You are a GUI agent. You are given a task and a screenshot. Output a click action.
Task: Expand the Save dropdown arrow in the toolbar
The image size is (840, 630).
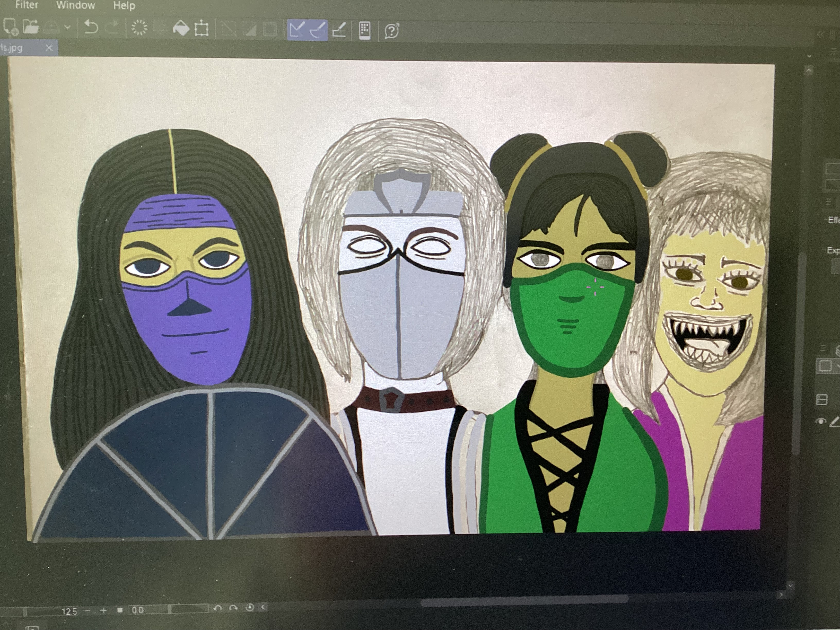pos(68,27)
